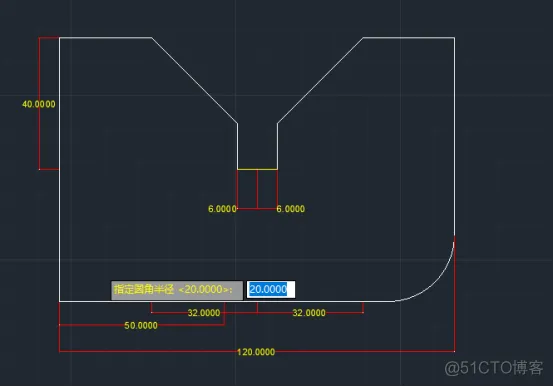Click the 50.0000 dimension text

(x=141, y=326)
